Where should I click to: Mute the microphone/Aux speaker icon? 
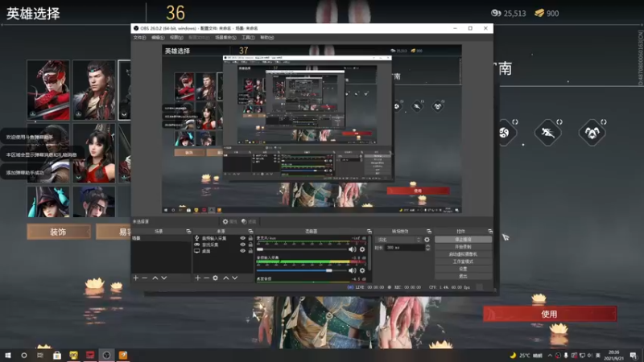pos(353,249)
